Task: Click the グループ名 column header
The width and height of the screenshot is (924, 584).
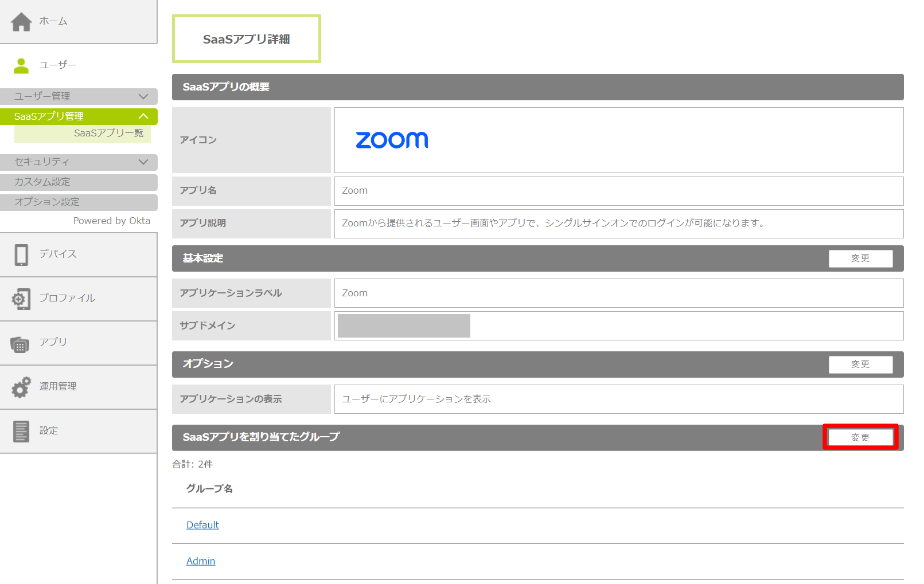Action: tap(209, 489)
